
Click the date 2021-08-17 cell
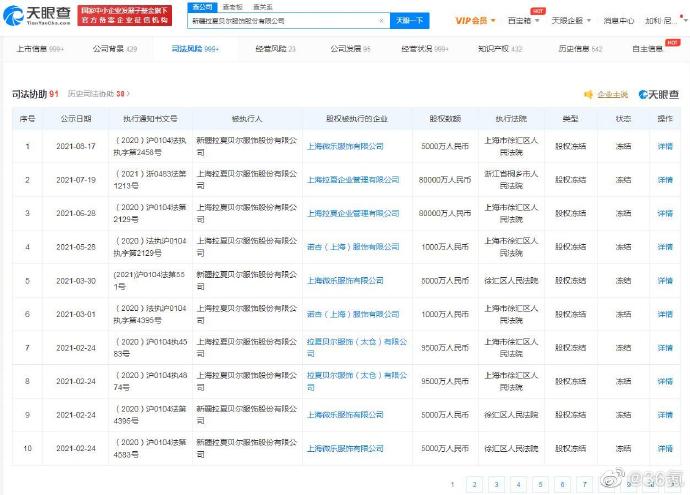(76, 147)
